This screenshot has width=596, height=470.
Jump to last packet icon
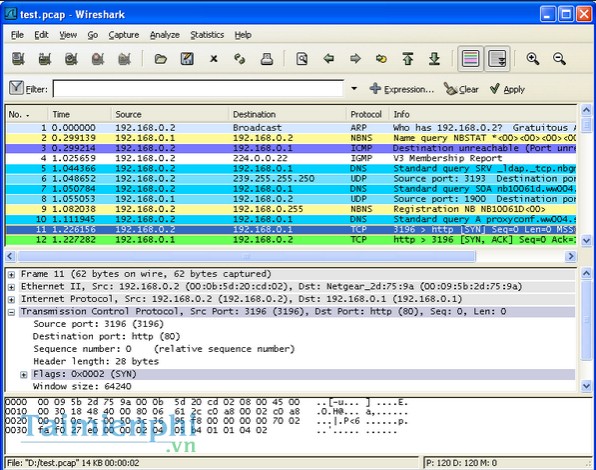point(434,59)
